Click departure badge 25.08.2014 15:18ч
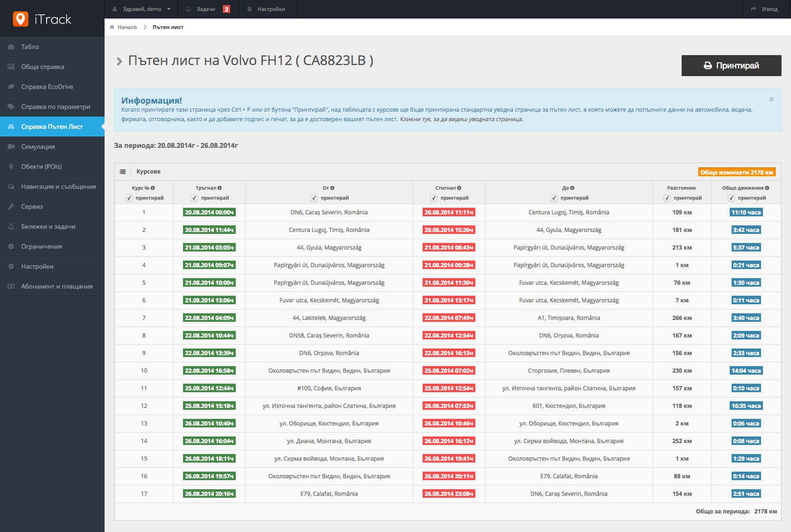Image resolution: width=791 pixels, height=532 pixels. [x=209, y=406]
